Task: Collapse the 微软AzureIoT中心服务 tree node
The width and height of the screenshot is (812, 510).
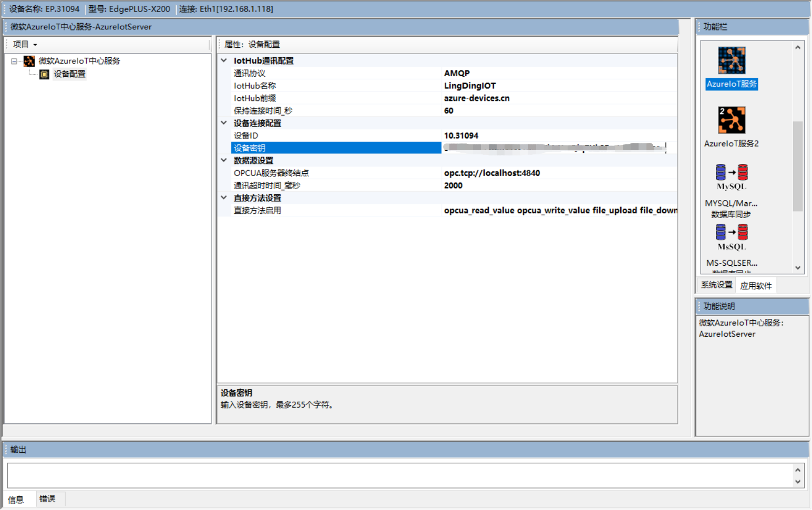Action: (14, 61)
